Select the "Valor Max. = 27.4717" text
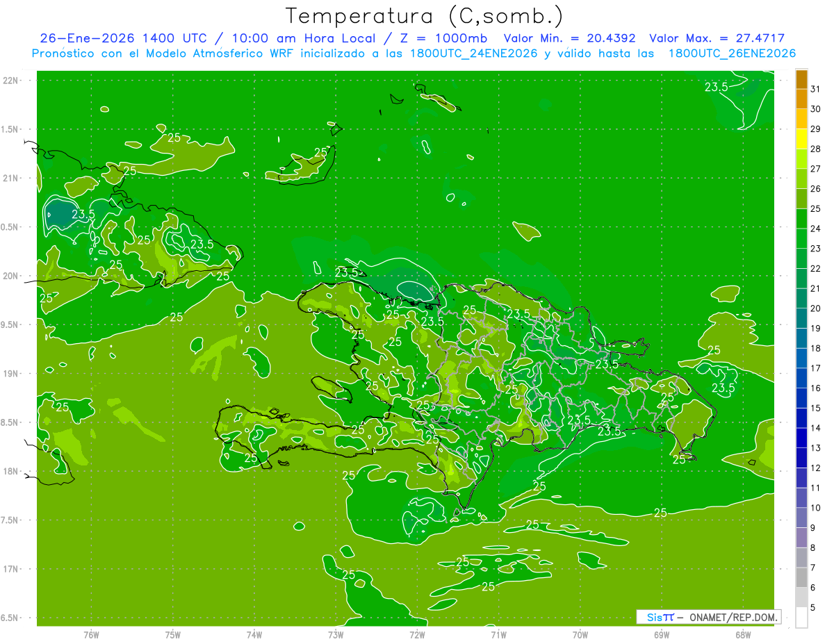Image resolution: width=834 pixels, height=644 pixels. pyautogui.click(x=717, y=38)
